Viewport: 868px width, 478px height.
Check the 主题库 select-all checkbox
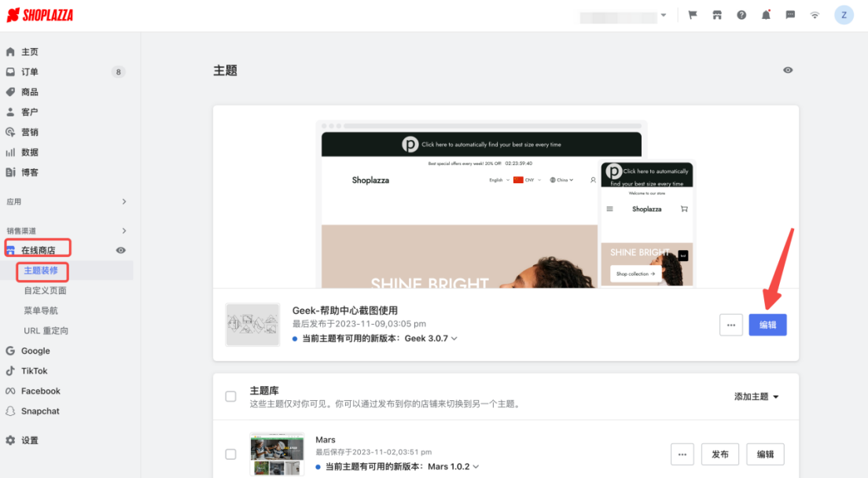click(231, 397)
